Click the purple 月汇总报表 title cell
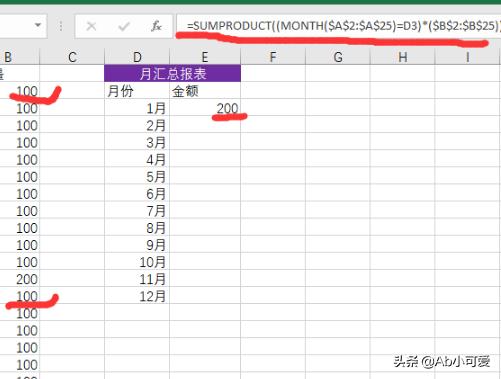This screenshot has height=379, width=501. click(172, 73)
